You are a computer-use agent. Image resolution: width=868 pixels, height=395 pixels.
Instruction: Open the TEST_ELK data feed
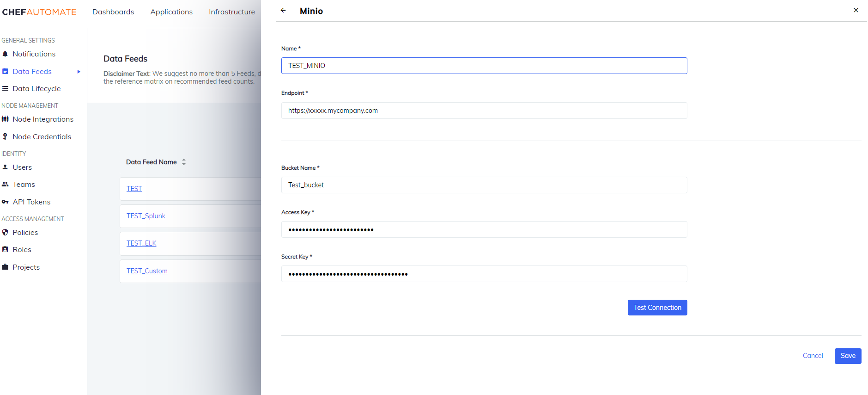click(141, 243)
